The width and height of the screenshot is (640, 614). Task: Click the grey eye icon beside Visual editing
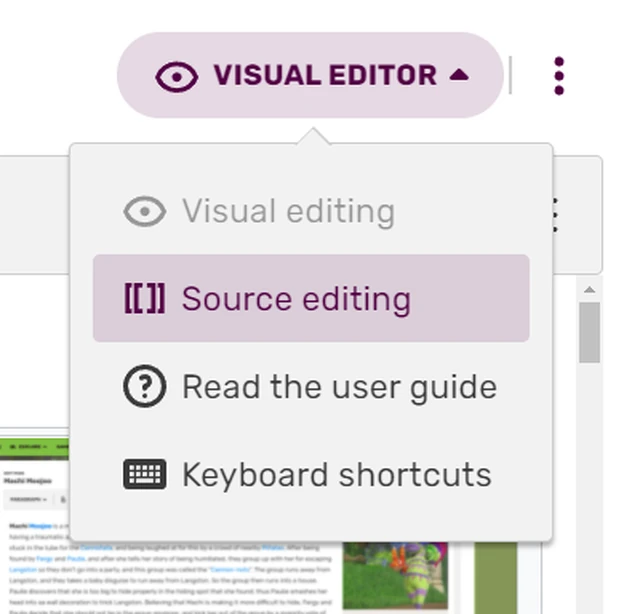144,212
